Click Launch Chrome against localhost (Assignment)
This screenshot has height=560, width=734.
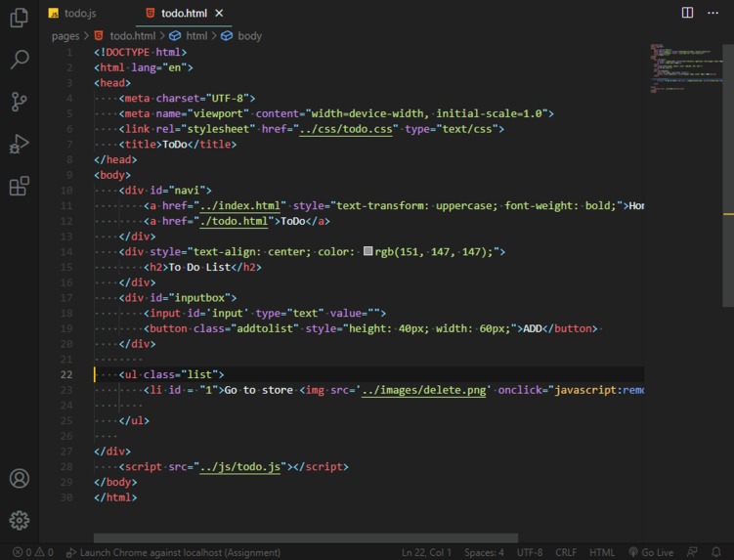tap(173, 552)
